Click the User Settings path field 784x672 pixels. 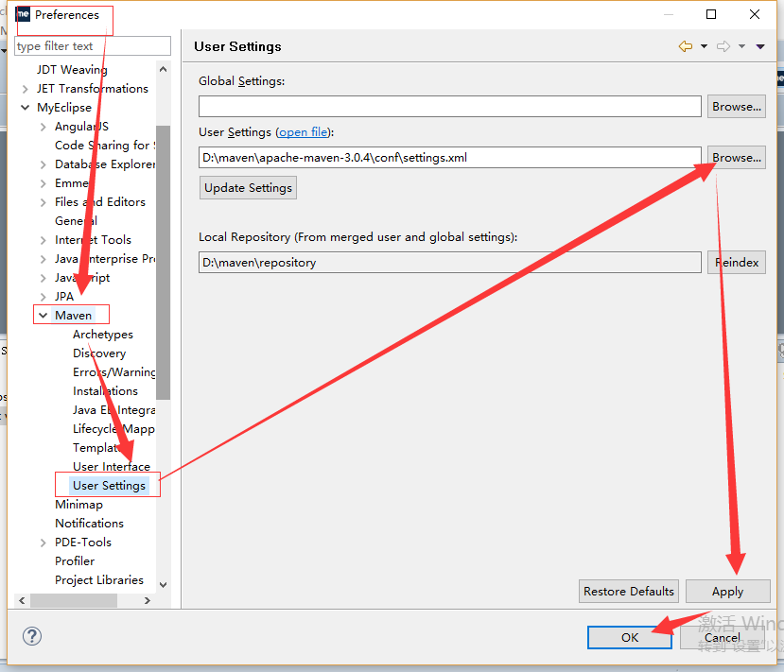tap(449, 158)
